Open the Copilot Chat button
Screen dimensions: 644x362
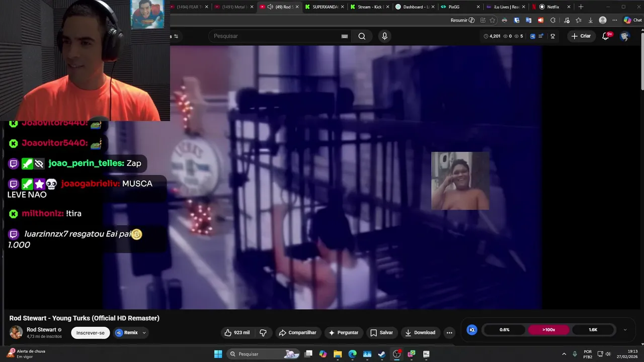(x=633, y=20)
